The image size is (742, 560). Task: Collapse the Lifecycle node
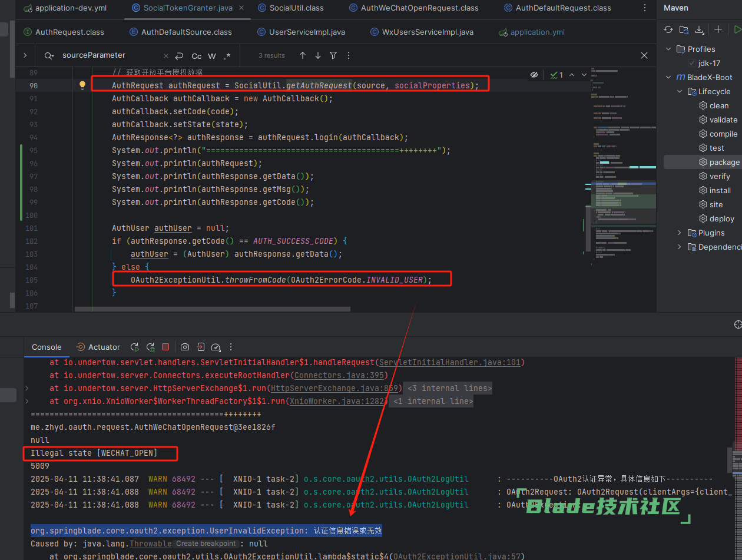coord(680,91)
